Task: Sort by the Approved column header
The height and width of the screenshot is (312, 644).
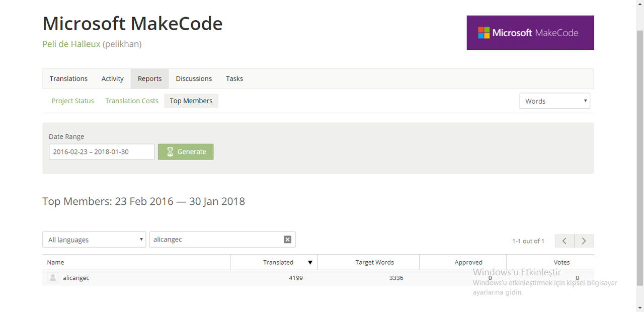Action: point(463,262)
